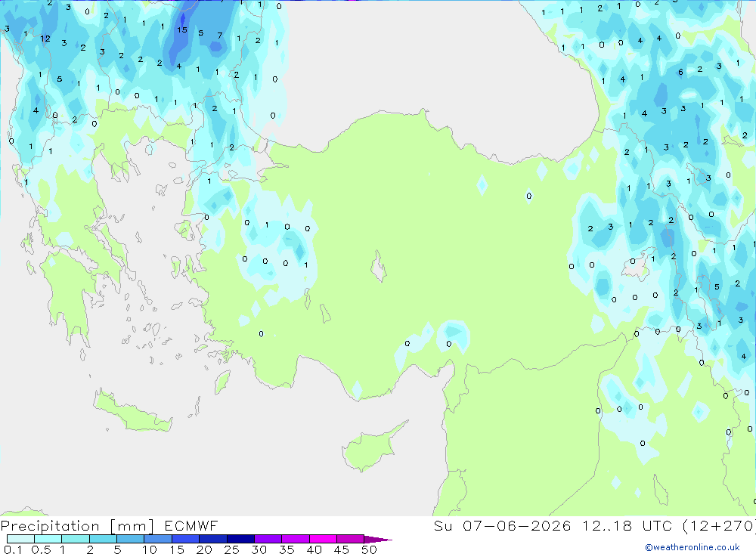Image resolution: width=756 pixels, height=554 pixels.
Task: Click the 'Su 07-06-2026' date text
Action: 503,525
